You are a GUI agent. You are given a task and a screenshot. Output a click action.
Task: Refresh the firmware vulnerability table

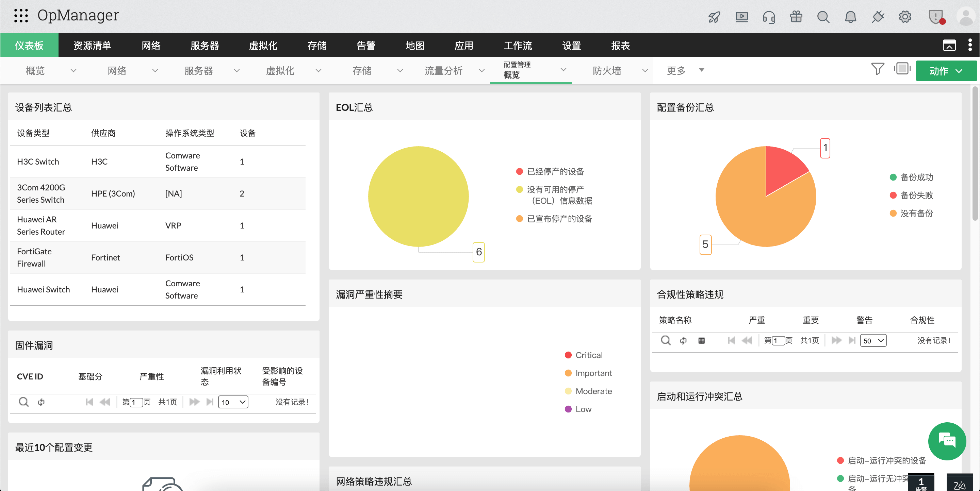click(41, 402)
